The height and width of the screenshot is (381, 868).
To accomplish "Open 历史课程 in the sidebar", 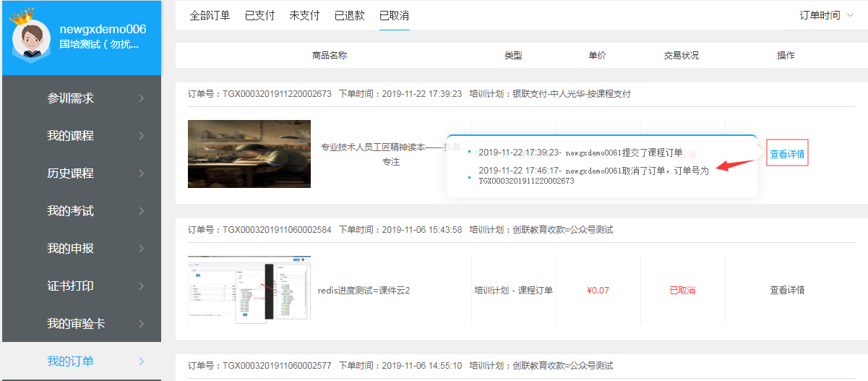I will (71, 174).
